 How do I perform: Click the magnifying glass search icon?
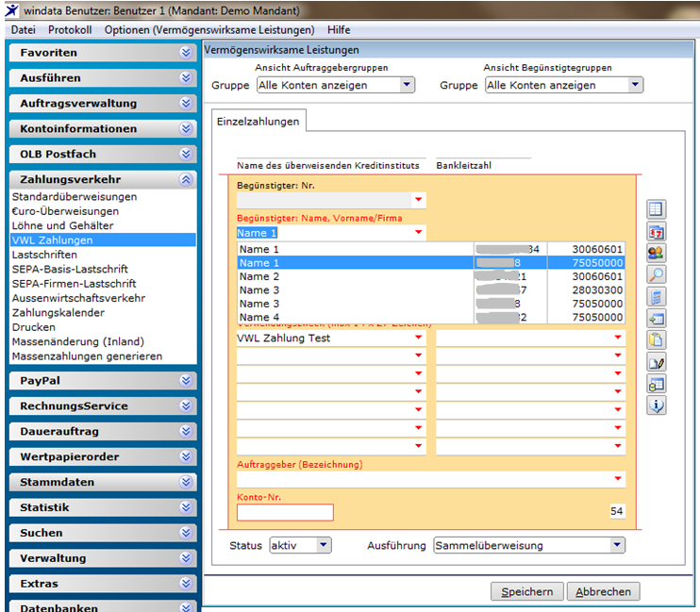point(657,274)
